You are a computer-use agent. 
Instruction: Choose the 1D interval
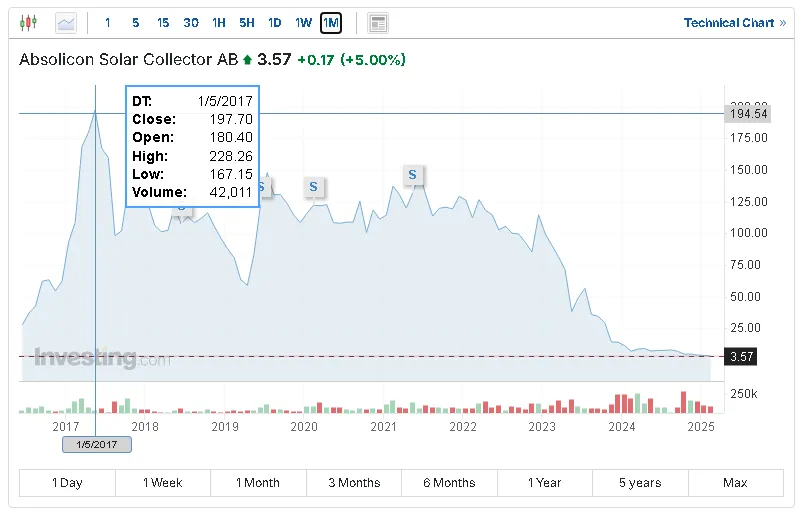[275, 23]
